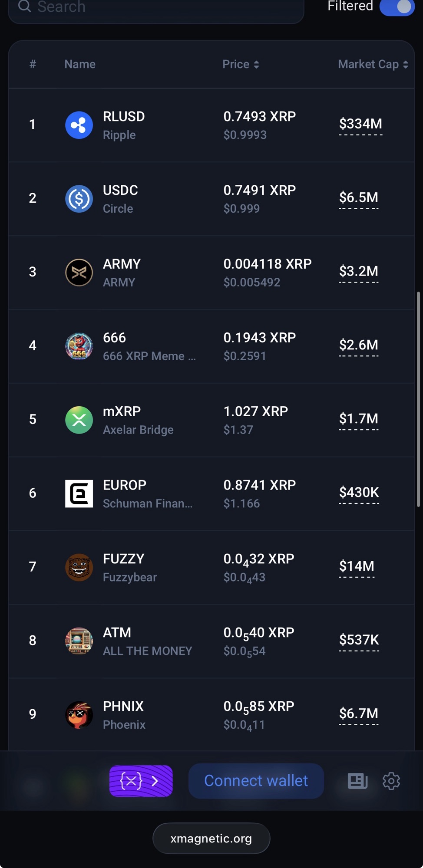
Task: Sort tokens by Market Cap column
Action: [373, 64]
